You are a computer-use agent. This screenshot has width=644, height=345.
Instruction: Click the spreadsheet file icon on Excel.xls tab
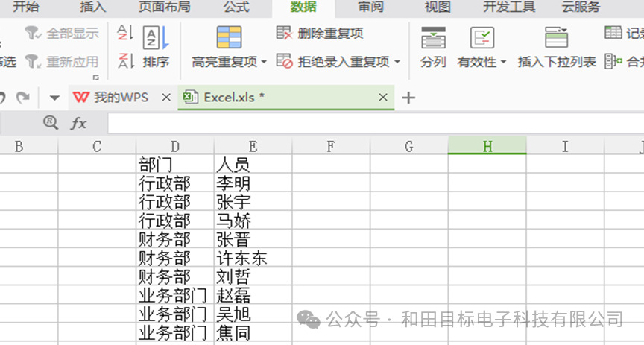(x=191, y=98)
